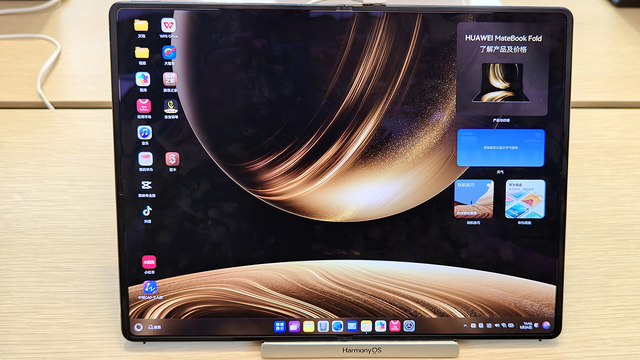Screen dimensions: 640x360
Task: Open the HUAWEI MateBook Fold product card
Action: click(502, 69)
